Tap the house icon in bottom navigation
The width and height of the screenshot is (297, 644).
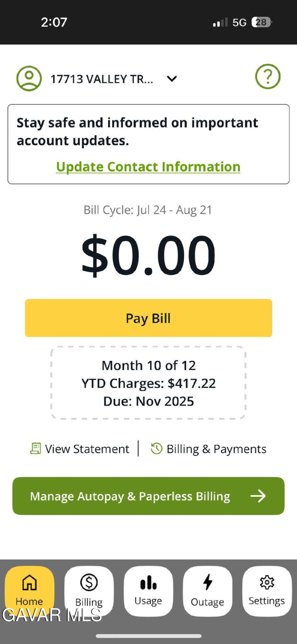(29, 582)
